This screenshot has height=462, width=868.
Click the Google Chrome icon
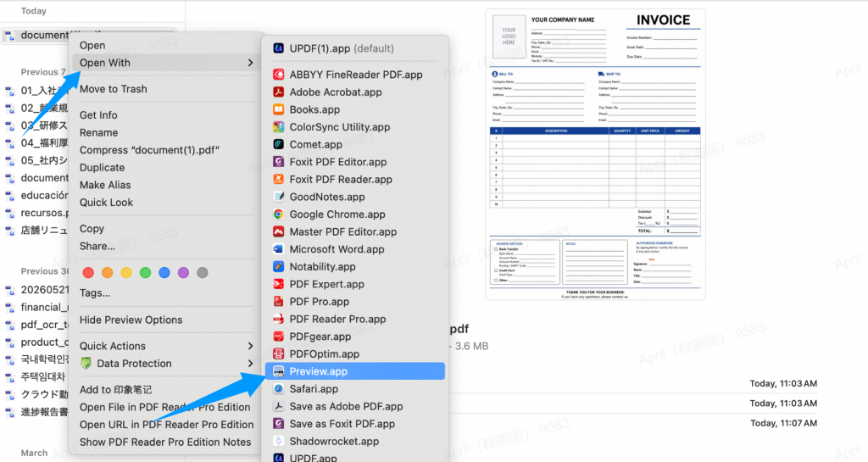(x=278, y=214)
